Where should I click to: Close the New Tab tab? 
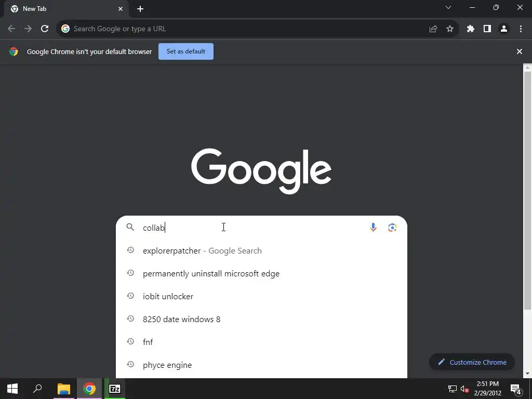[121, 9]
